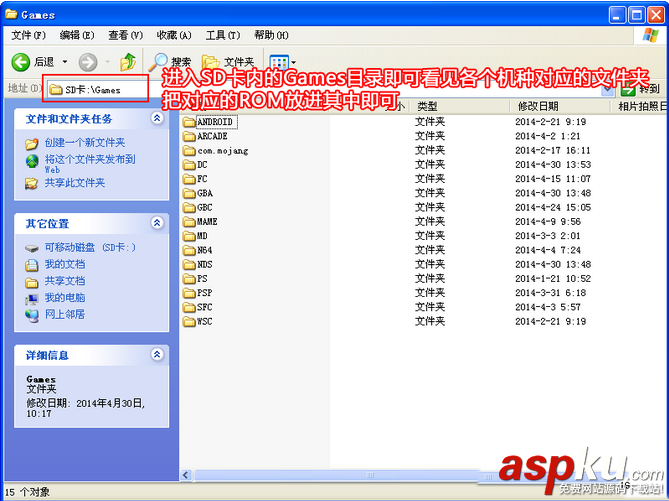The width and height of the screenshot is (669, 501).
Task: Collapse the 详细信息 panel
Action: tap(157, 354)
